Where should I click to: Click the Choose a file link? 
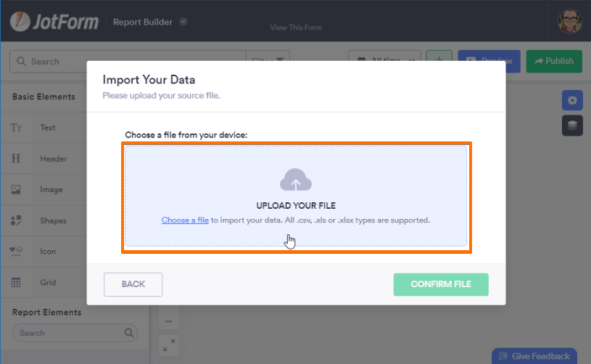185,220
